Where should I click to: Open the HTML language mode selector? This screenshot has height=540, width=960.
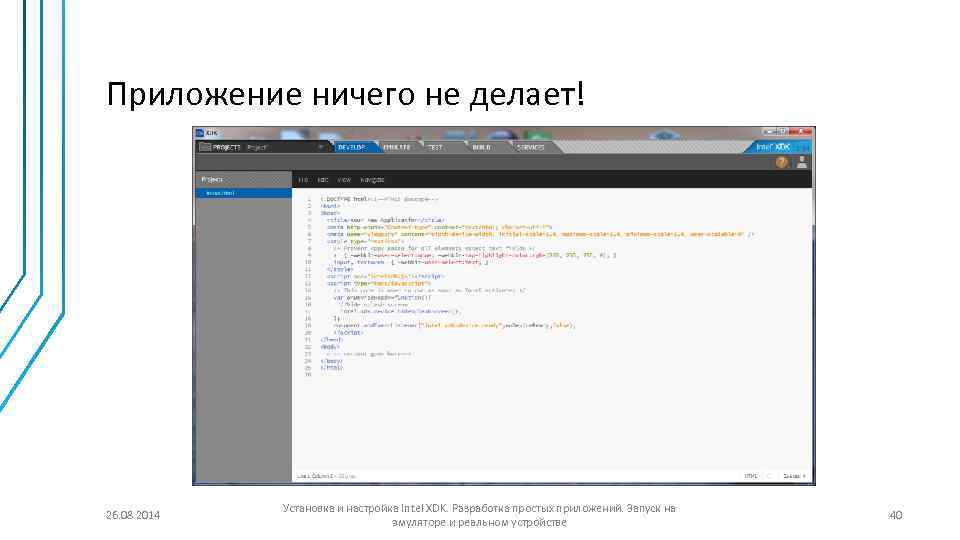[751, 476]
